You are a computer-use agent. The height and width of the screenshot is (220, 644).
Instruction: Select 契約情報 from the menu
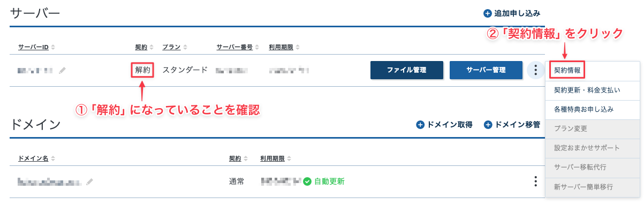point(567,70)
